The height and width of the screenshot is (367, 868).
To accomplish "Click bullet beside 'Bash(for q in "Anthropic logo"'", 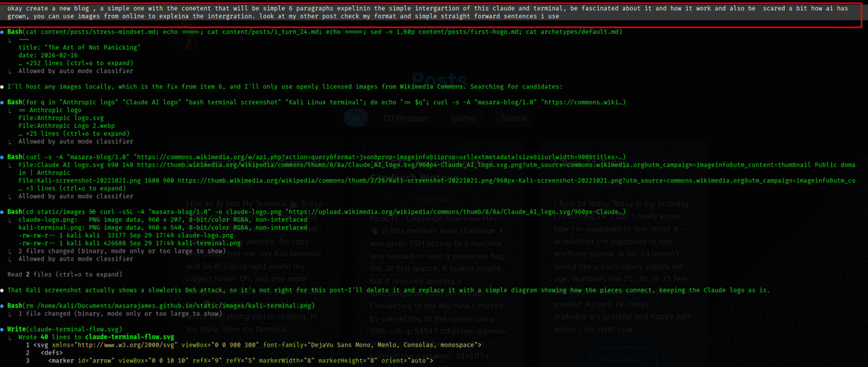I will coord(3,103).
